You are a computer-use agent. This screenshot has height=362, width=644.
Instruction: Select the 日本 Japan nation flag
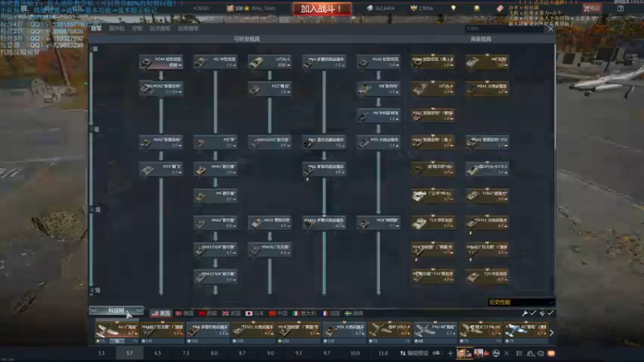254,313
